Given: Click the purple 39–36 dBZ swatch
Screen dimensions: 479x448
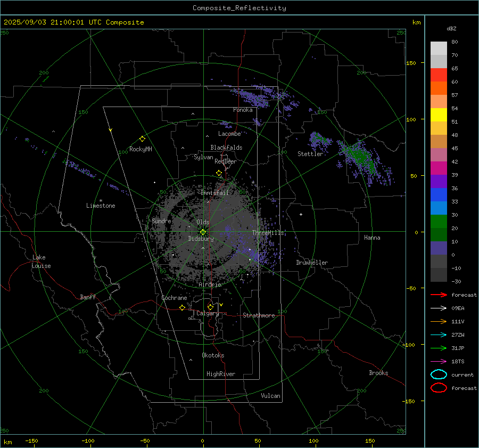Looking at the screenshot, I should 439,182.
